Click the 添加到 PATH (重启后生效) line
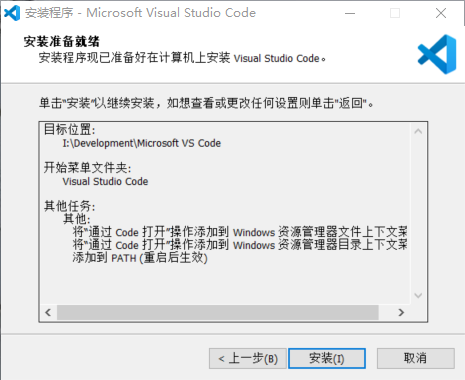The height and width of the screenshot is (380, 465). pos(140,258)
